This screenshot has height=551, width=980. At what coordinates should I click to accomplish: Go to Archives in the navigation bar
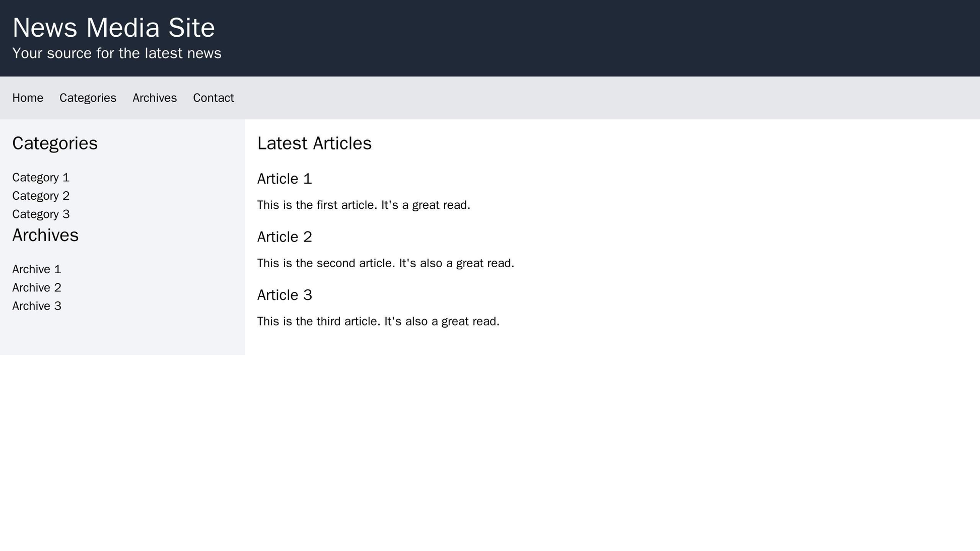[155, 98]
